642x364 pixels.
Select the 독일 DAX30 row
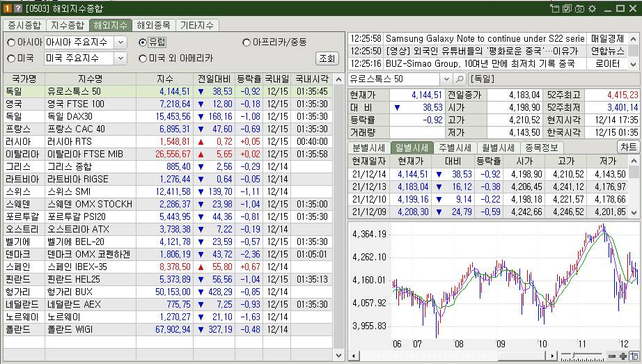pyautogui.click(x=168, y=116)
